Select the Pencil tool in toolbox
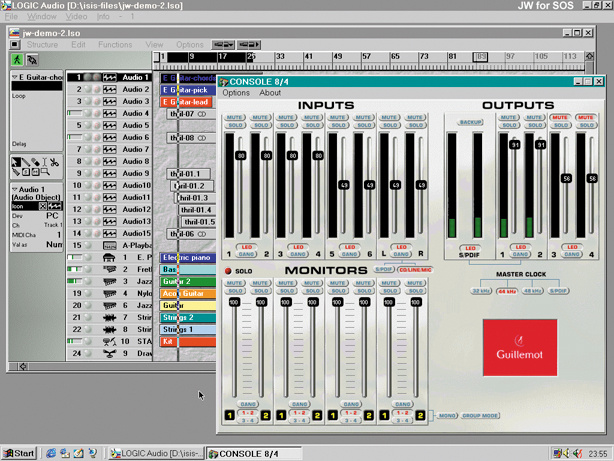Image resolution: width=614 pixels, height=461 pixels. click(x=25, y=162)
